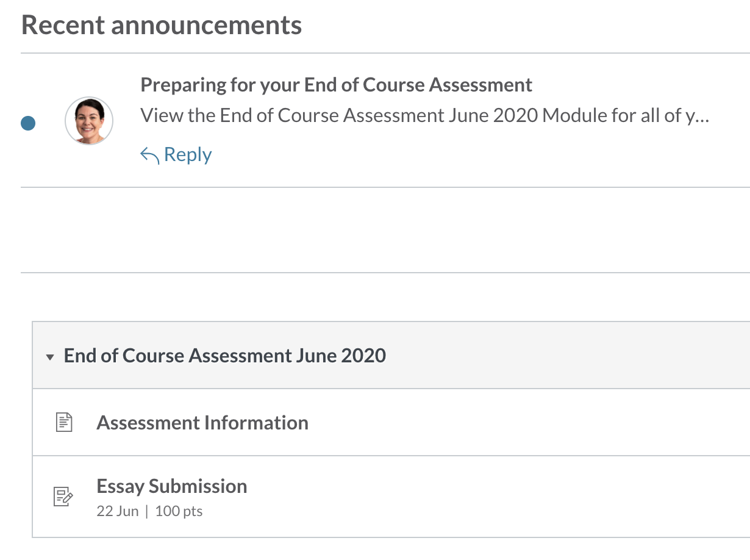Viewport: 750px width, 560px height.
Task: Click the "End of Course Assessment June 2020" title
Action: (224, 356)
